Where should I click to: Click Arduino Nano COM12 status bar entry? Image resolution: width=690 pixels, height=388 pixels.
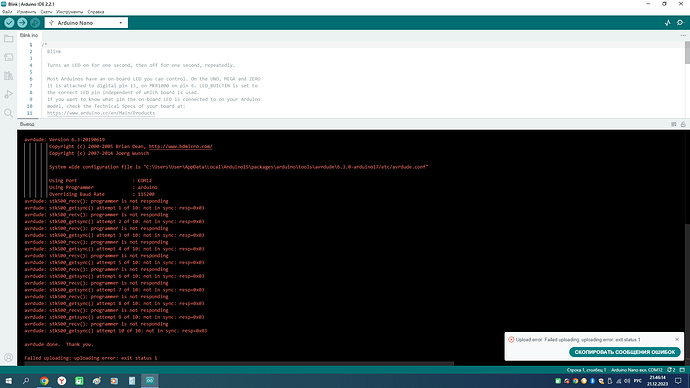(636, 370)
